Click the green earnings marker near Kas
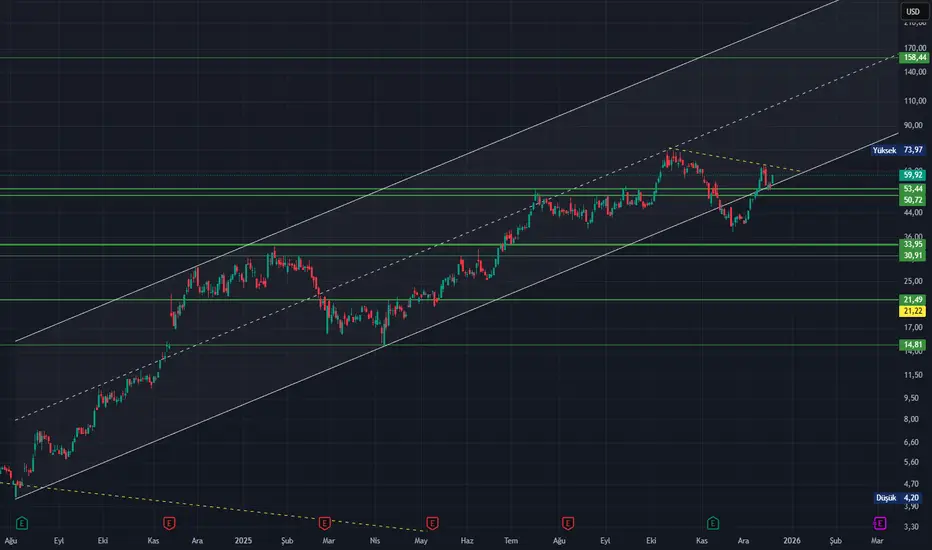 (713, 523)
